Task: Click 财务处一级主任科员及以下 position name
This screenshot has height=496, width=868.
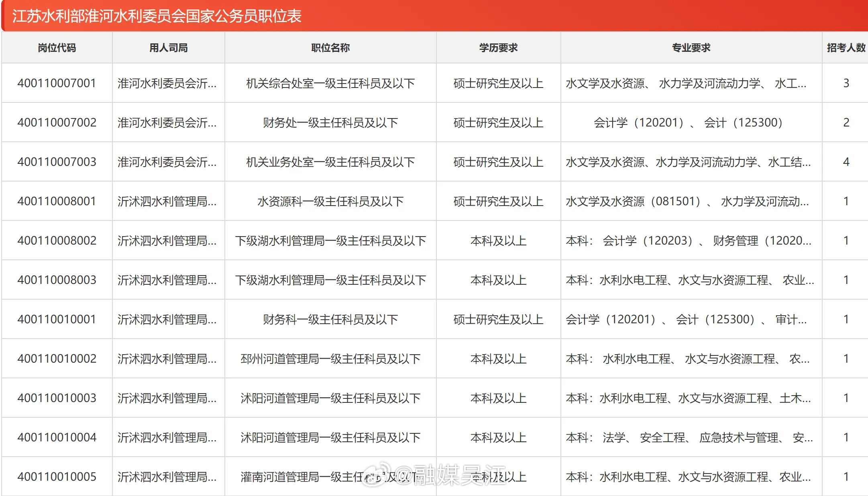Action: [330, 122]
